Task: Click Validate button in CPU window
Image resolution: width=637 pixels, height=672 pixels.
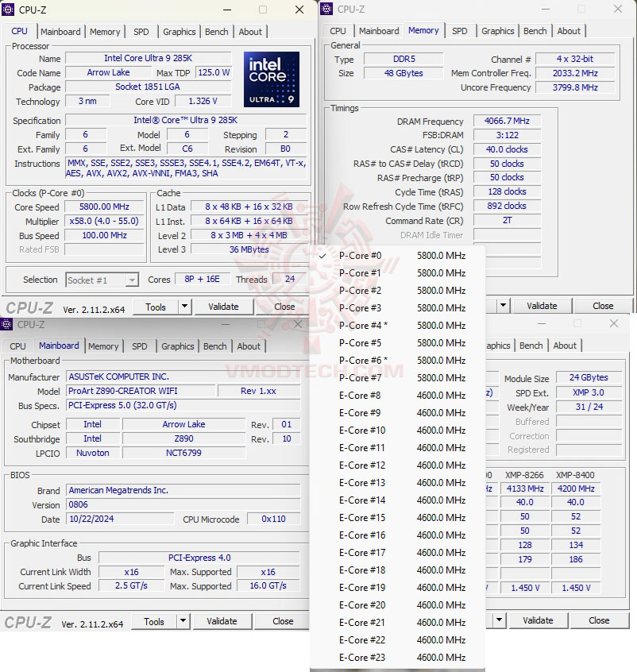Action: click(223, 307)
